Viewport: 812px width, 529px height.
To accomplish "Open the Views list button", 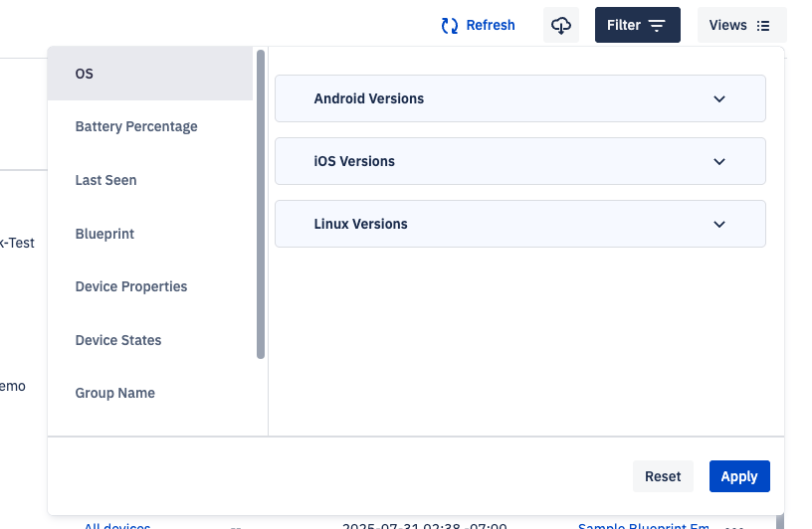I will click(x=741, y=26).
